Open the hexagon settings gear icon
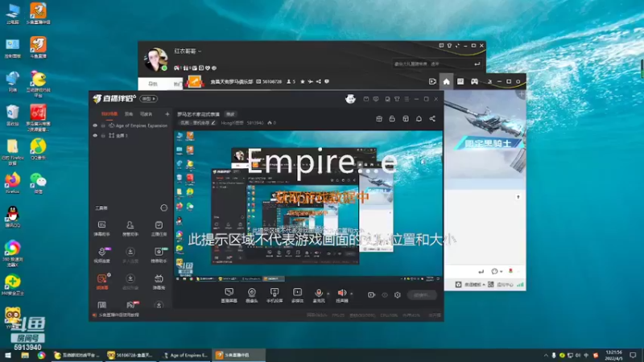 [397, 294]
